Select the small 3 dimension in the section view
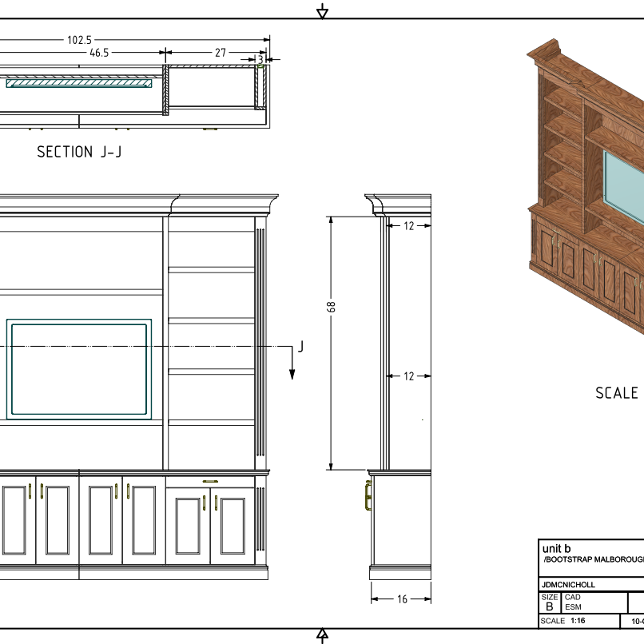 coord(260,59)
